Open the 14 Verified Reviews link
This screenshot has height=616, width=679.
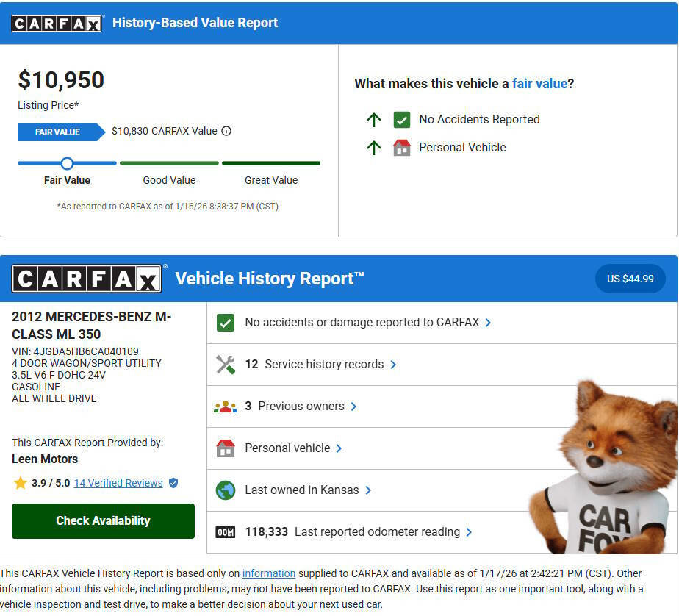118,483
